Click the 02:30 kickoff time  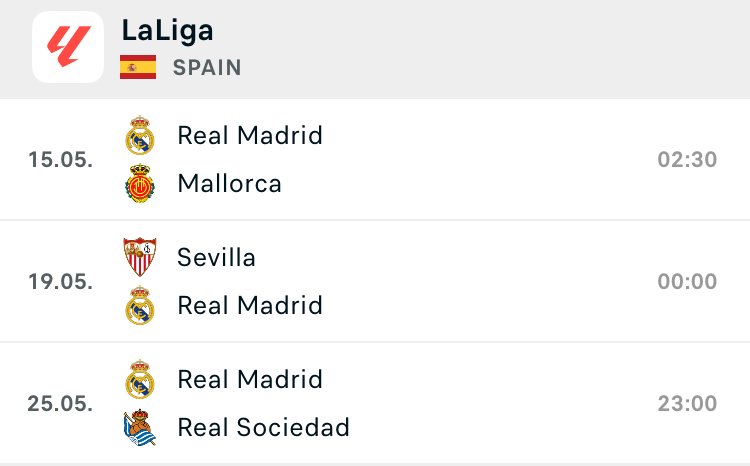coord(687,159)
